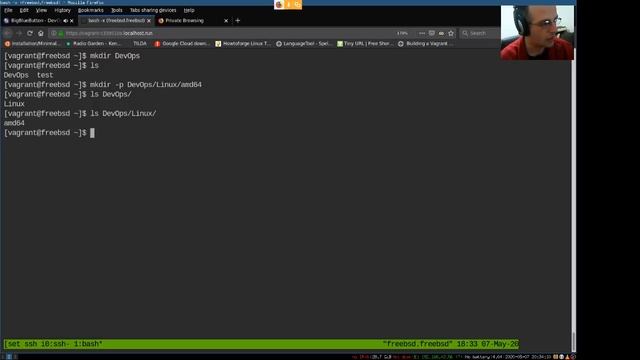
Task: Open page actions three-dots menu
Action: click(x=422, y=33)
